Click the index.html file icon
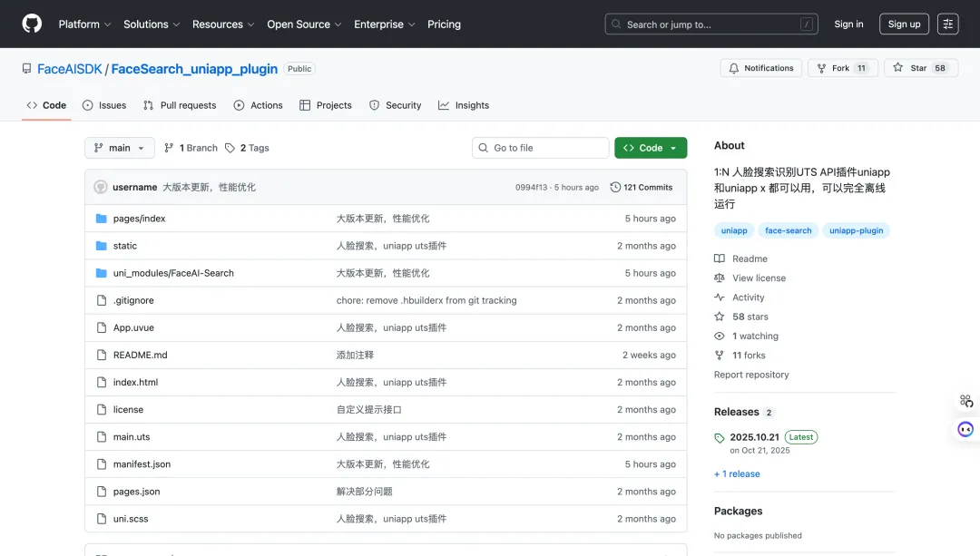Image resolution: width=980 pixels, height=556 pixels. (102, 383)
